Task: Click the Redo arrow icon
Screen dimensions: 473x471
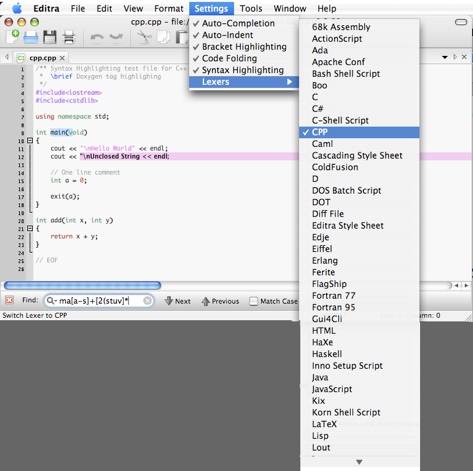Action: pos(116,37)
